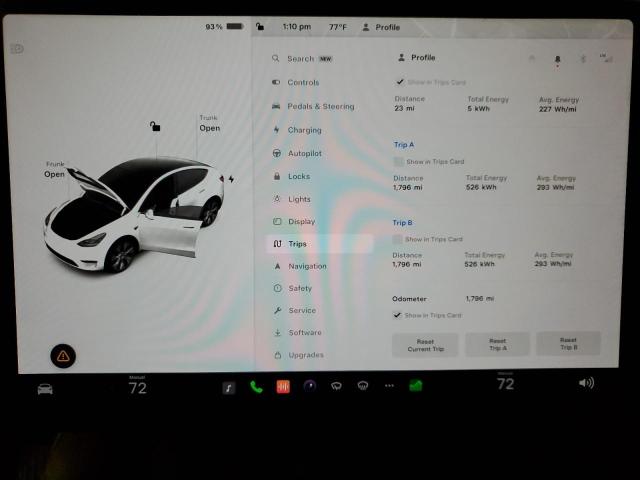Viewport: 640px width, 480px height.
Task: Open the purple dashcam viewer icon
Action: coord(310,385)
